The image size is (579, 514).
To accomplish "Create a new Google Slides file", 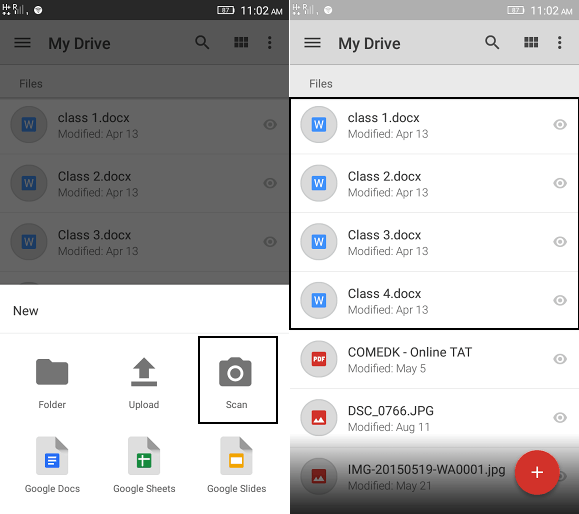I will pyautogui.click(x=236, y=465).
